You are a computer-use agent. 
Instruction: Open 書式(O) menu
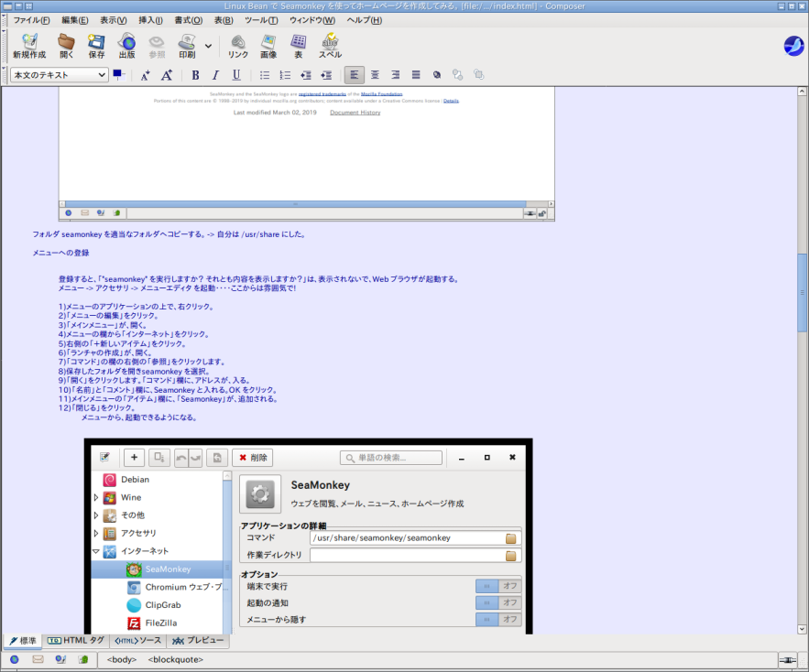point(189,20)
